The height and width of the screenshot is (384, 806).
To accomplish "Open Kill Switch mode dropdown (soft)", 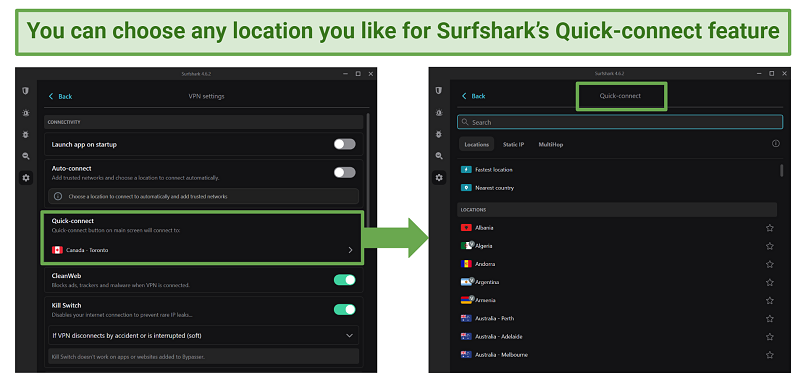I will pos(204,336).
